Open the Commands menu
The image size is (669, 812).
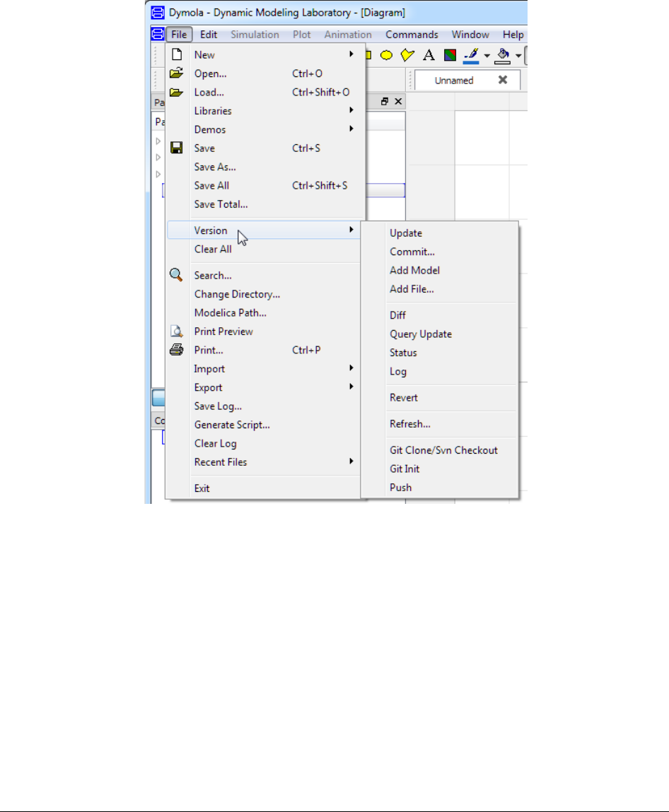[412, 34]
